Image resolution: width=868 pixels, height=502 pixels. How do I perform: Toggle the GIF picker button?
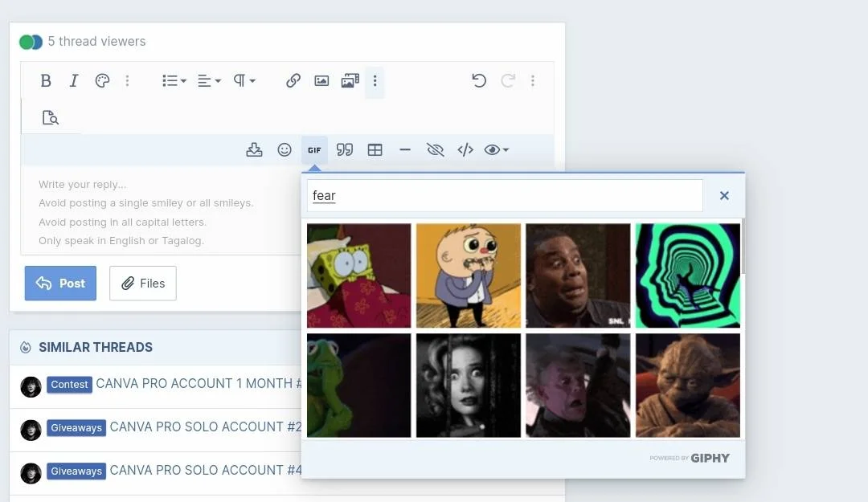pyautogui.click(x=314, y=150)
